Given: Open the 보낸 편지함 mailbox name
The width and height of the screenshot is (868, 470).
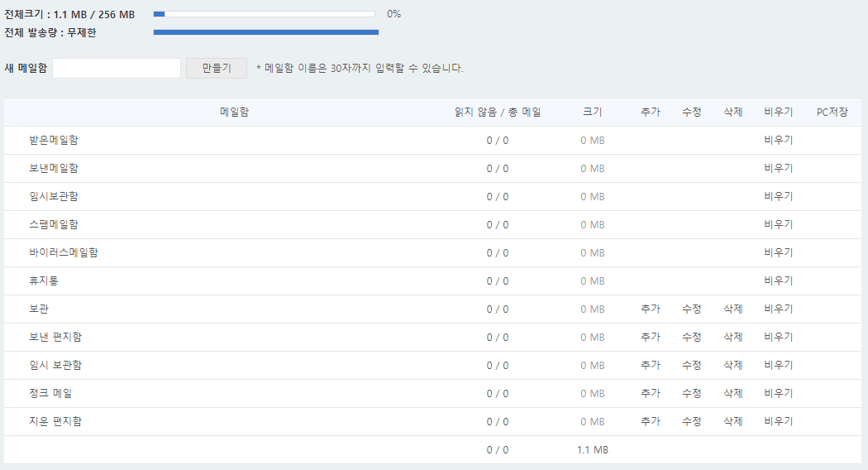Looking at the screenshot, I should click(x=55, y=337).
